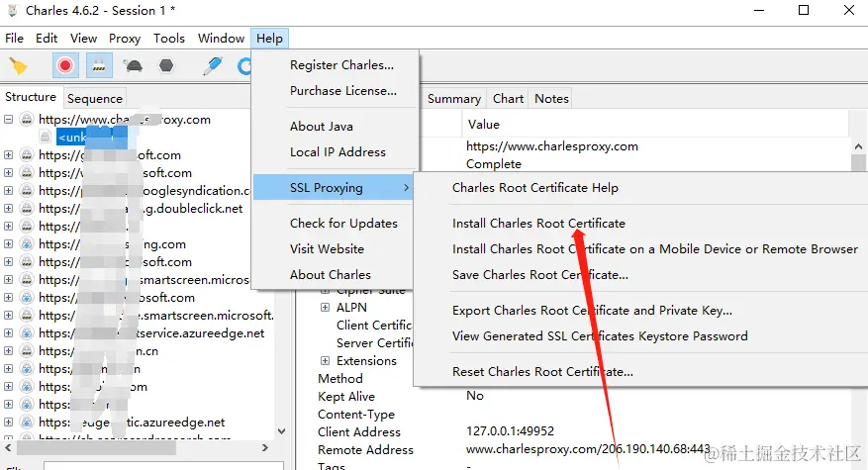This screenshot has height=470, width=868.
Task: Collapse the charlesproxy.com host node
Action: click(x=8, y=119)
